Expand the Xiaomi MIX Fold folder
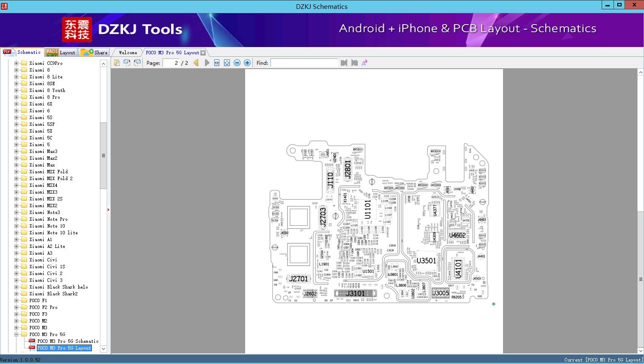The width and height of the screenshot is (644, 364). click(x=16, y=172)
